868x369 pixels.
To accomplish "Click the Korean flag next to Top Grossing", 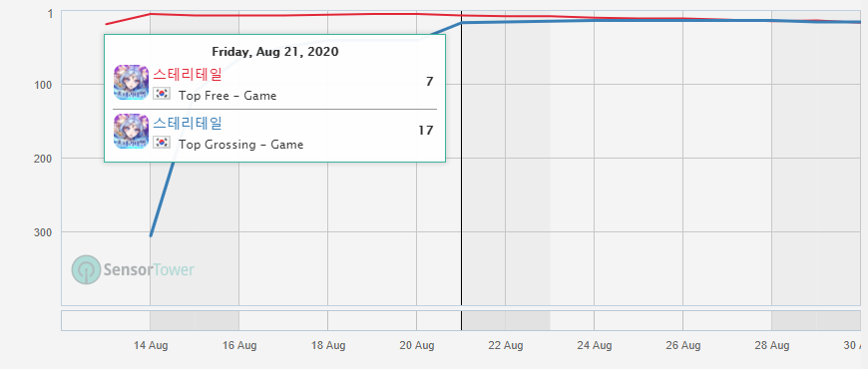I will tap(162, 143).
